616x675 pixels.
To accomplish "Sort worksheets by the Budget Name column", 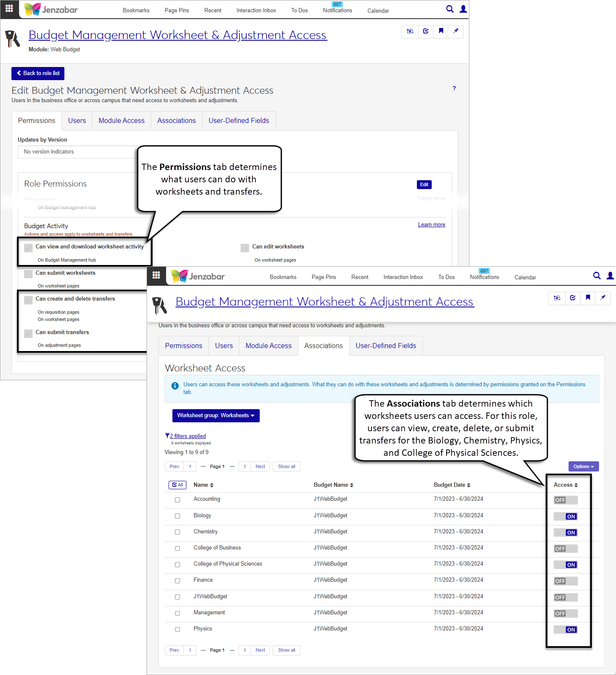I will click(333, 485).
